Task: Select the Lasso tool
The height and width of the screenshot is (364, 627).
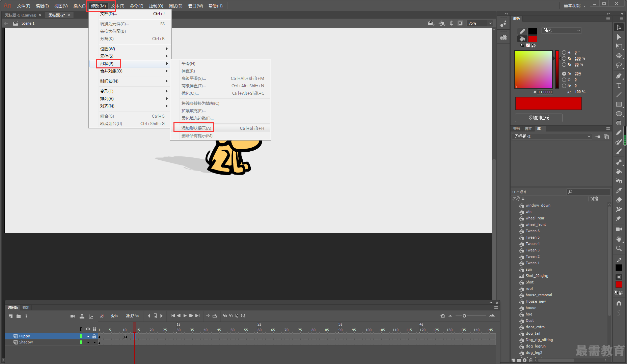Action: (x=619, y=65)
